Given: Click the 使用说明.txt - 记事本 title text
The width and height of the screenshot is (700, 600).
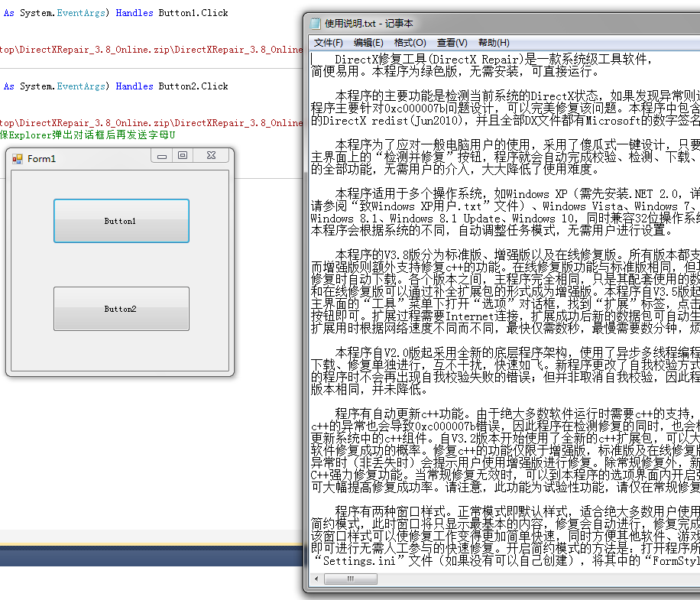Looking at the screenshot, I should (369, 23).
